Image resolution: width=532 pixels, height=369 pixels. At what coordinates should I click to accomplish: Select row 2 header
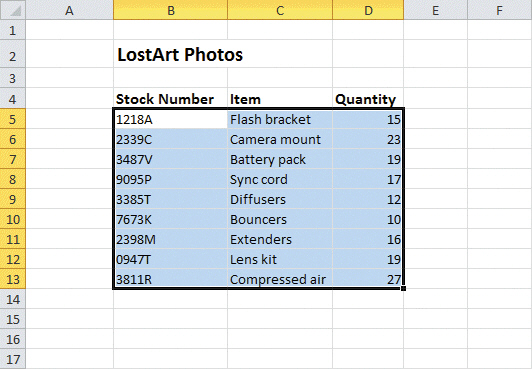coord(13,54)
